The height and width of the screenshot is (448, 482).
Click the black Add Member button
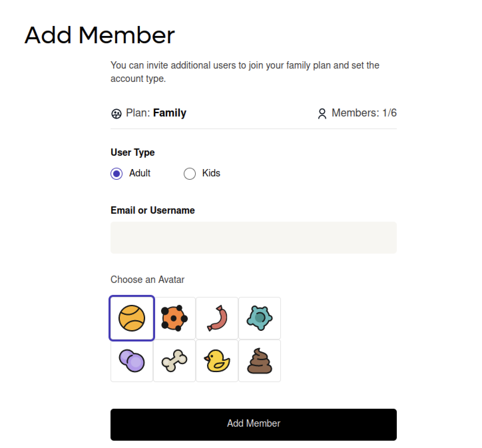point(254,425)
